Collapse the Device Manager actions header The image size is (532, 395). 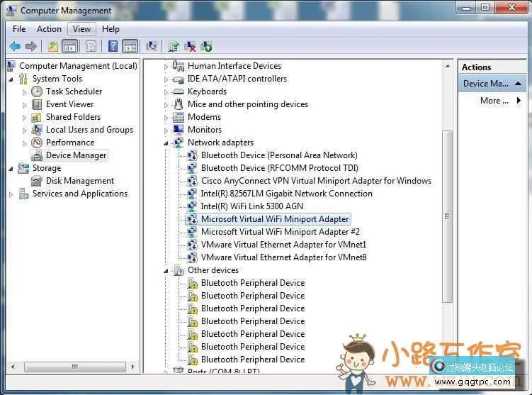[x=519, y=84]
